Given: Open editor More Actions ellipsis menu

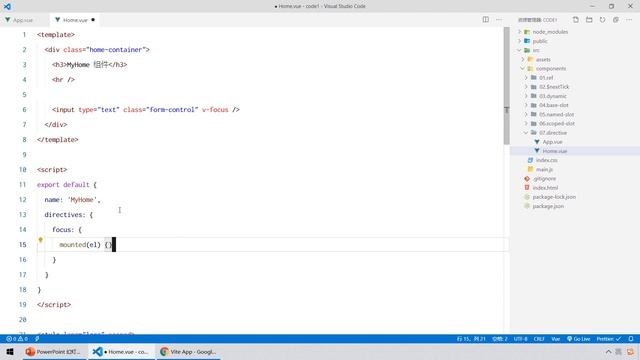Looking at the screenshot, I should pyautogui.click(x=499, y=20).
